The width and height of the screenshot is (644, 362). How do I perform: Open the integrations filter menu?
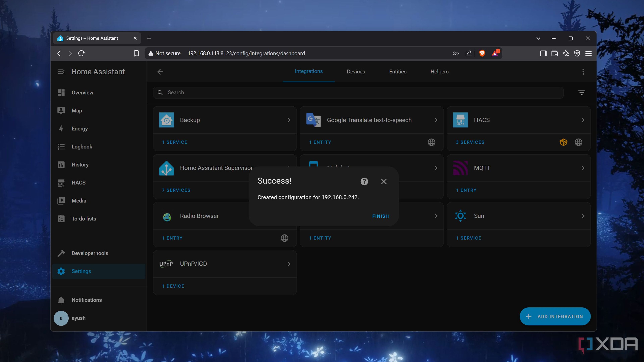581,93
